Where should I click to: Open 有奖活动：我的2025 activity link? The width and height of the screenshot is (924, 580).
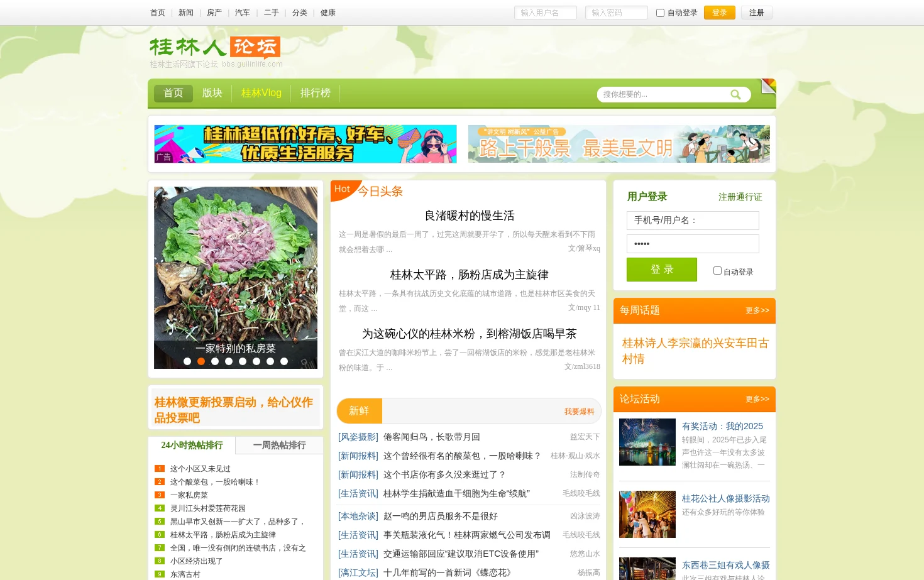point(723,426)
